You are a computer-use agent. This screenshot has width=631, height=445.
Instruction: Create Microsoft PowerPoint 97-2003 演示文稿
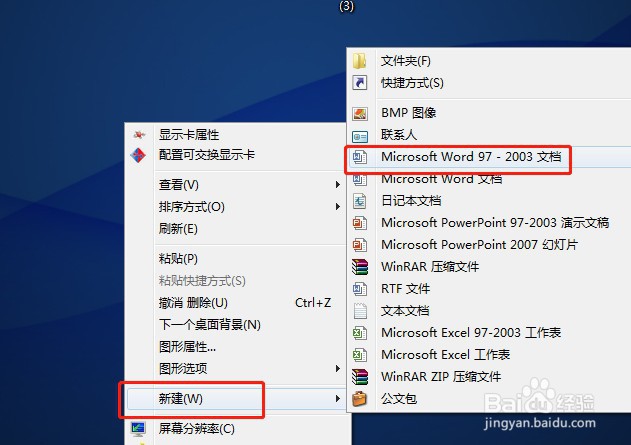[495, 223]
